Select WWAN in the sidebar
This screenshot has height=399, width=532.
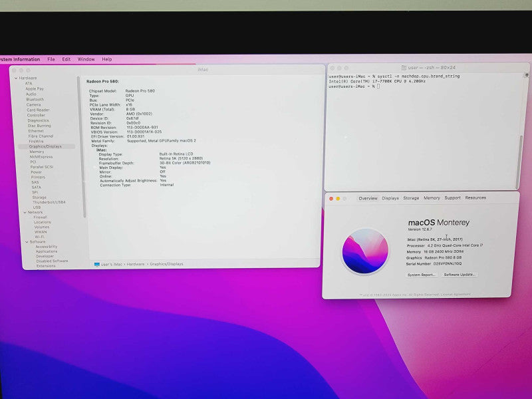point(41,232)
